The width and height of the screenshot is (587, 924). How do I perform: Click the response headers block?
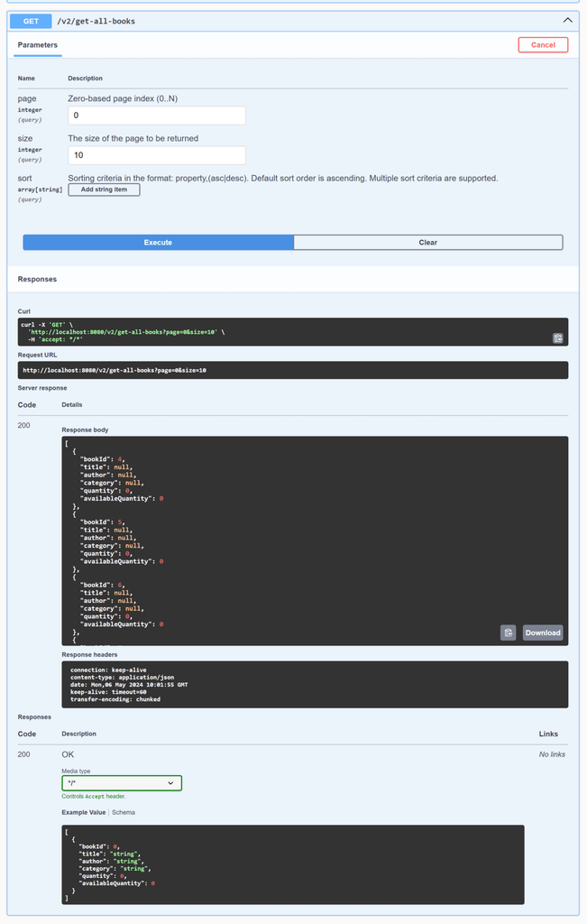coord(315,684)
